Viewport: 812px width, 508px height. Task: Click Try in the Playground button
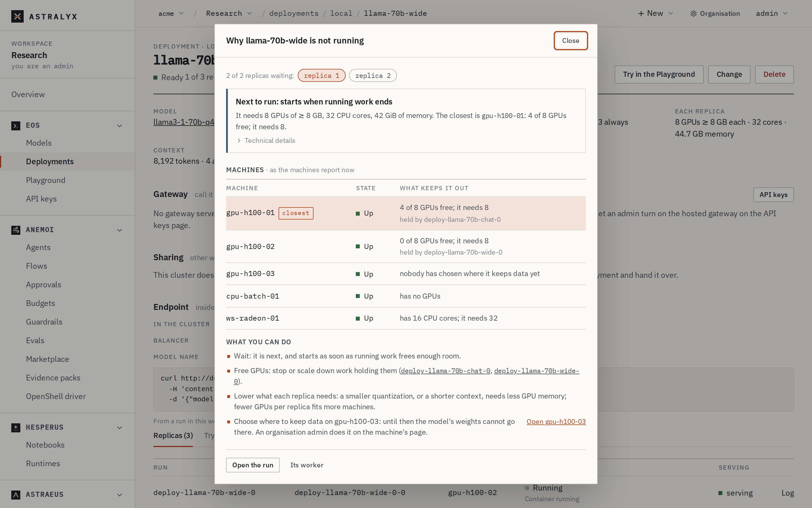[x=659, y=74]
